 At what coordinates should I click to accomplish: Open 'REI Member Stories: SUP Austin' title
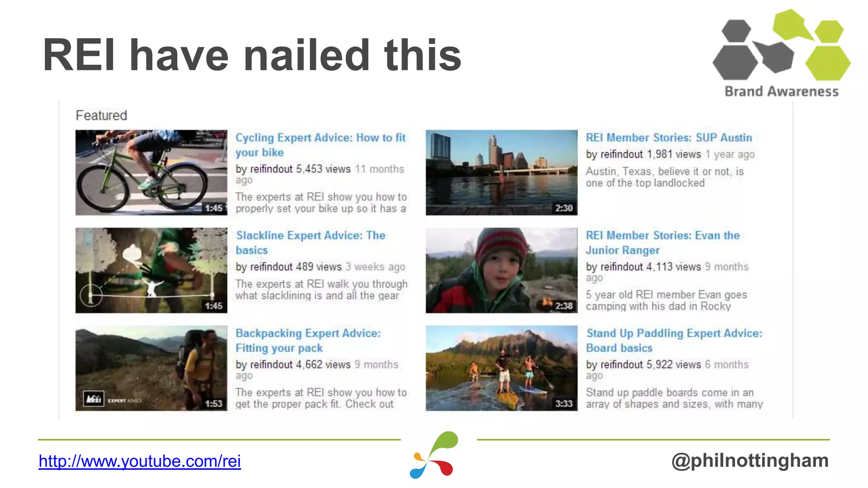pyautogui.click(x=669, y=138)
